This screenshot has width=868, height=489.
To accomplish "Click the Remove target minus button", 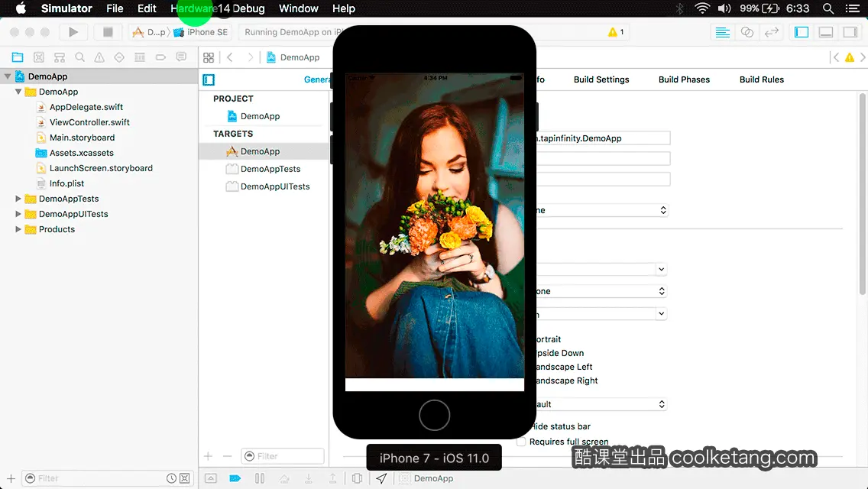I will [x=227, y=456].
